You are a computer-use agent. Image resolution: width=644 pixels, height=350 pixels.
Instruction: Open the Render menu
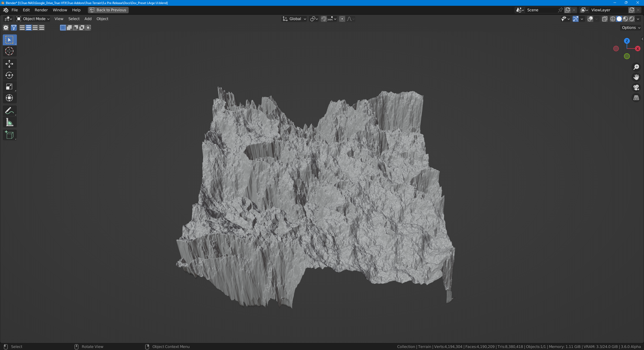tap(41, 10)
